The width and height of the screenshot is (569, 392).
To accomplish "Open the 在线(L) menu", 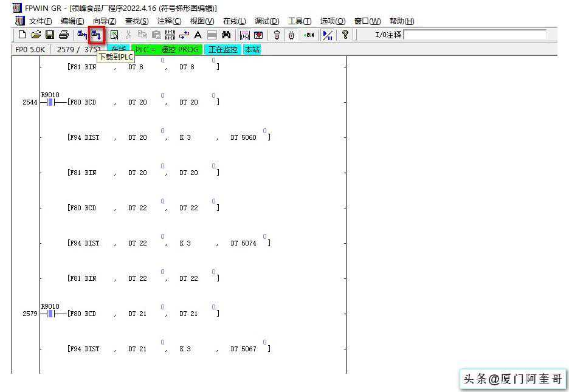I will click(x=234, y=21).
